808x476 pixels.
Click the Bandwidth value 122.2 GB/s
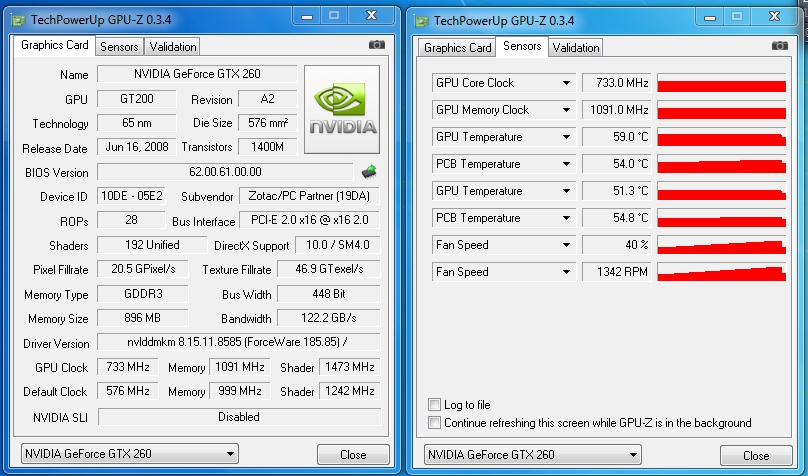point(329,318)
